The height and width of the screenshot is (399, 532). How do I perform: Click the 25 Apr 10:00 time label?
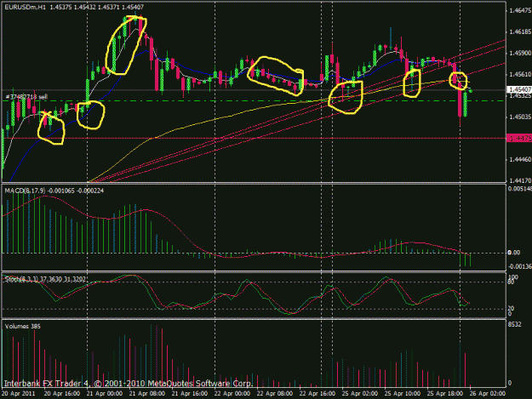click(403, 394)
